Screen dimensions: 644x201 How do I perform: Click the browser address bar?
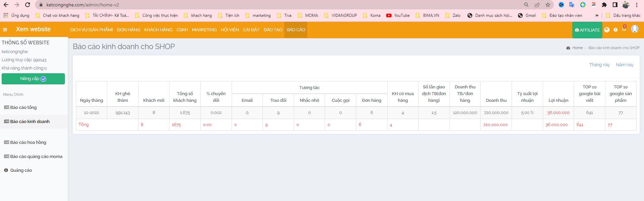269,5
